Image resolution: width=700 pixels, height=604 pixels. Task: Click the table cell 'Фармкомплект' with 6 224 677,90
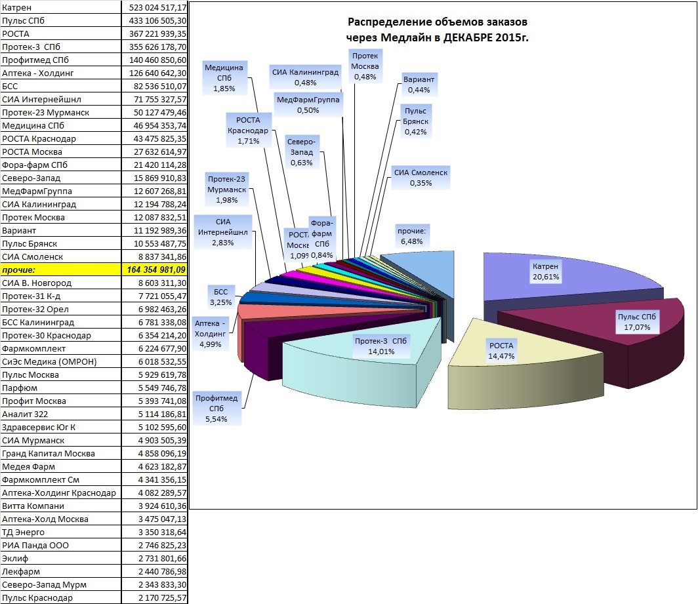61,349
